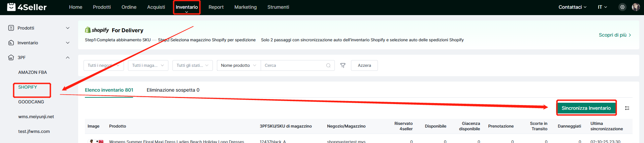The width and height of the screenshot is (644, 143).
Task: Click the Womens Summer Floral Maxi Dress product name
Action: [176, 141]
